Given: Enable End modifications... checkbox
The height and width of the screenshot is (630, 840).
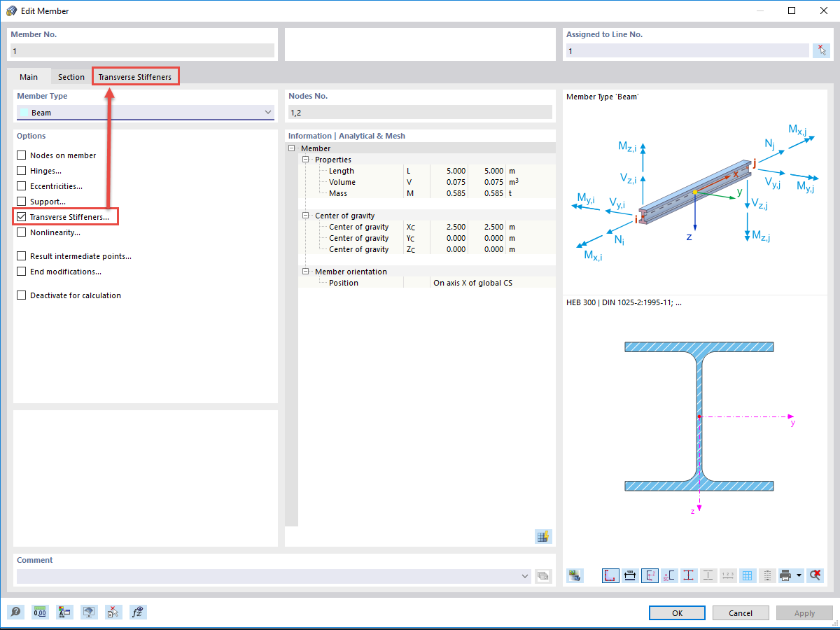Looking at the screenshot, I should click(x=22, y=272).
